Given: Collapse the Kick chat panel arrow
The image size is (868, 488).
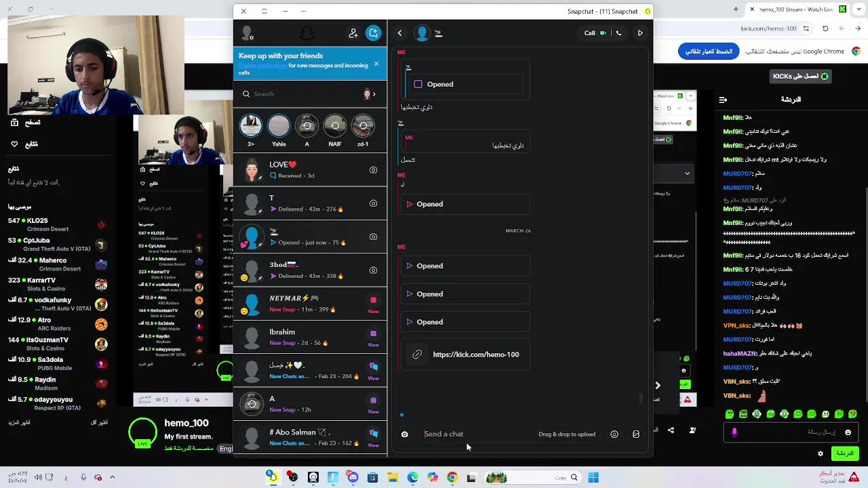Looking at the screenshot, I should (x=723, y=100).
